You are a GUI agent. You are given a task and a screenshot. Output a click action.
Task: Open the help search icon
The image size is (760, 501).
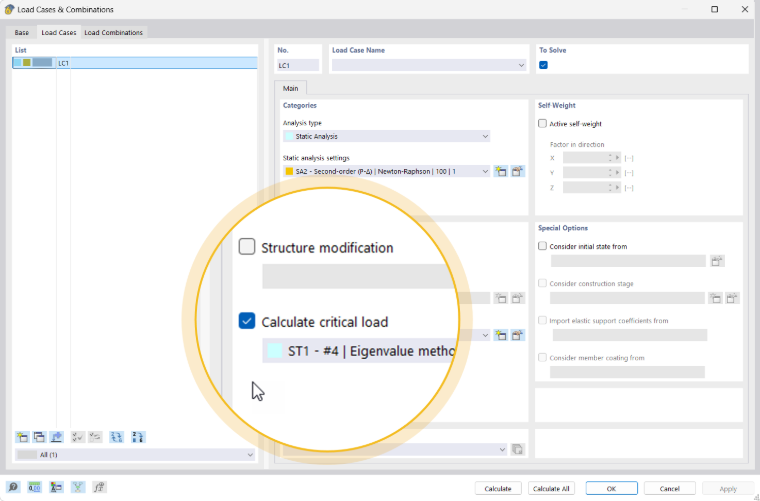[13, 487]
